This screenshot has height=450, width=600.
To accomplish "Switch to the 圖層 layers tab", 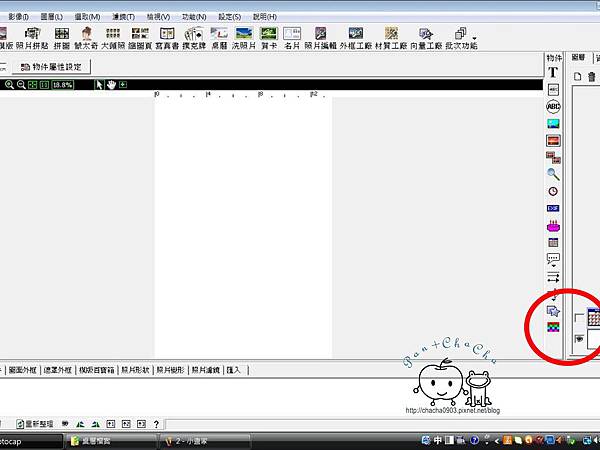I will 578,57.
